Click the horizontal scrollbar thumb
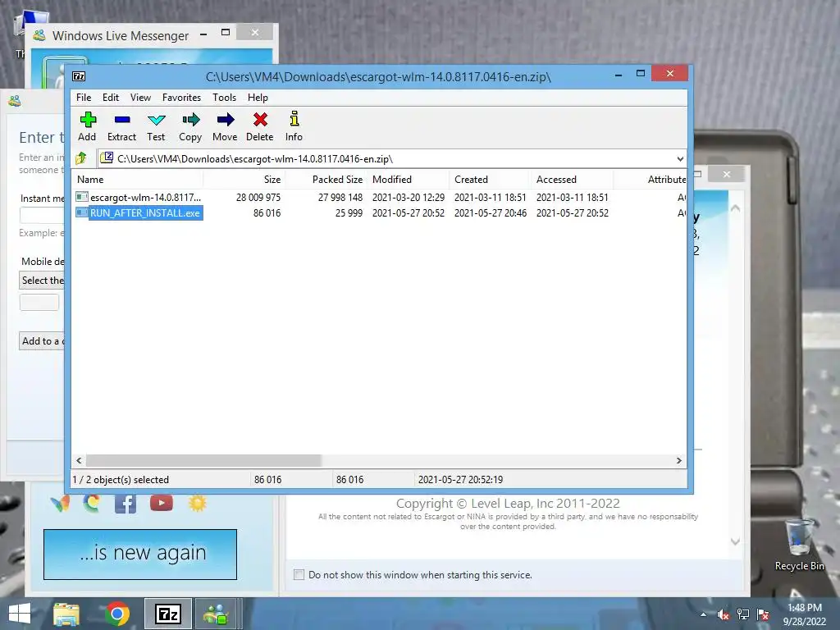 (x=203, y=461)
